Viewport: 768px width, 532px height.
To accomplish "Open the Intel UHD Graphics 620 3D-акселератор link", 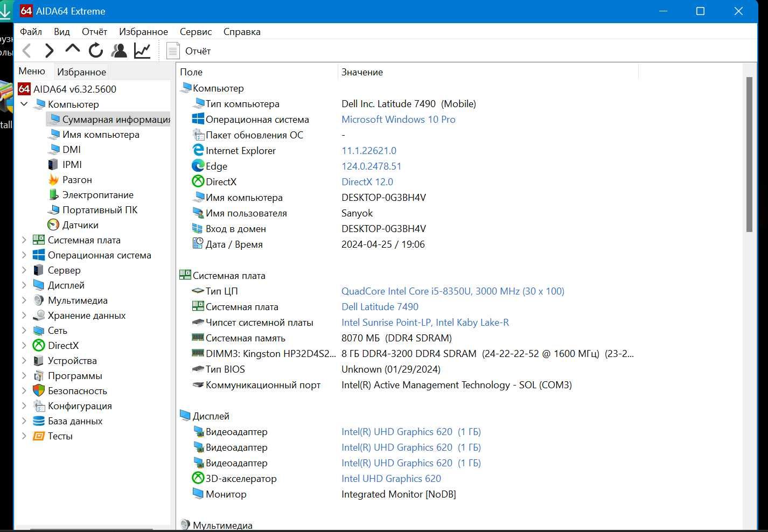I will click(391, 478).
